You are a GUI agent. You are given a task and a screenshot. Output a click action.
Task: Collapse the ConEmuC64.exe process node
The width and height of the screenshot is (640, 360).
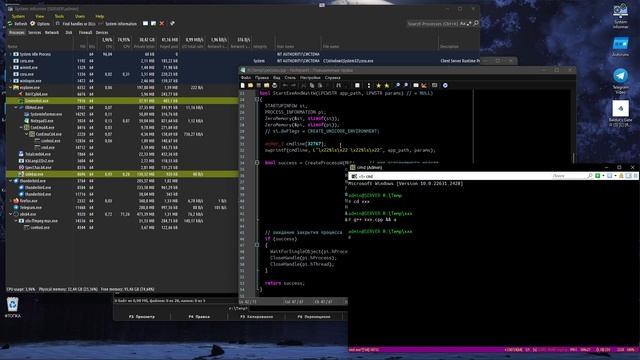[x=27, y=134]
